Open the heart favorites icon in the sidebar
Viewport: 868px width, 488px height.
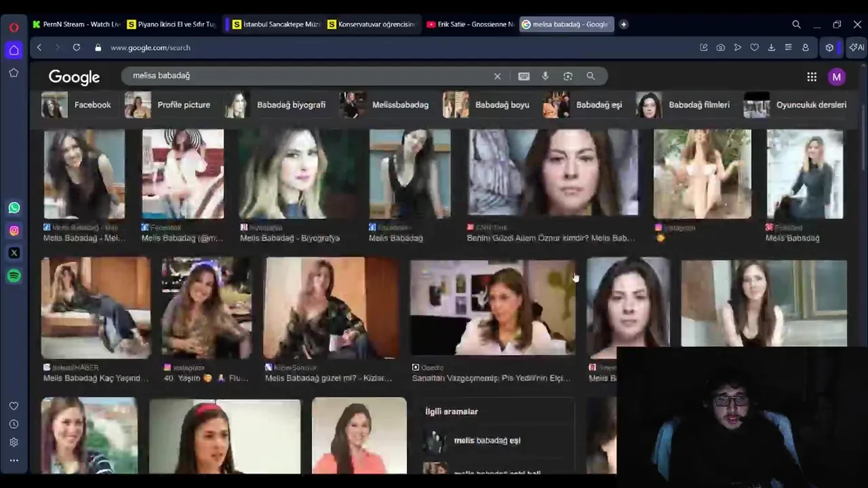pyautogui.click(x=14, y=406)
